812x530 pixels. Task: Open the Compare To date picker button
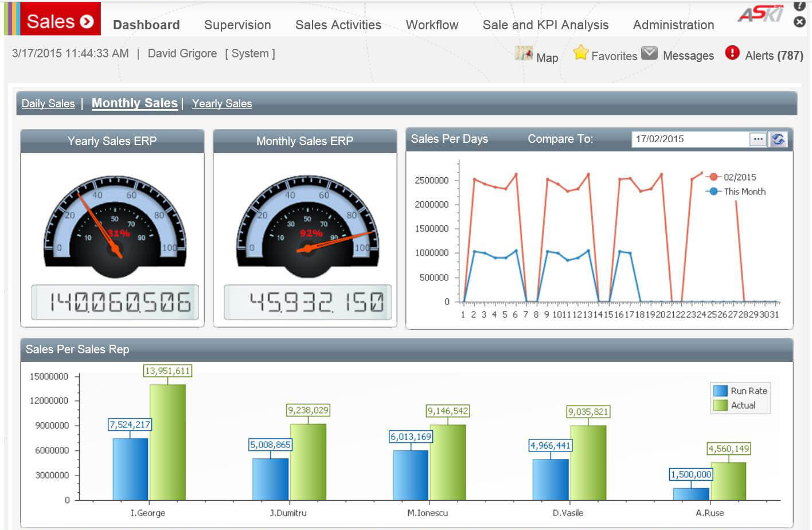click(758, 139)
